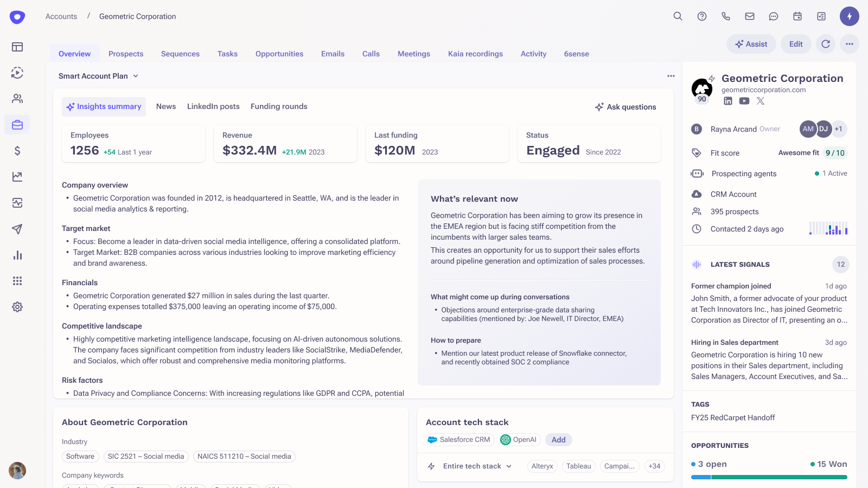
Task: Expand the Smart Account Plan dropdown
Action: (136, 76)
